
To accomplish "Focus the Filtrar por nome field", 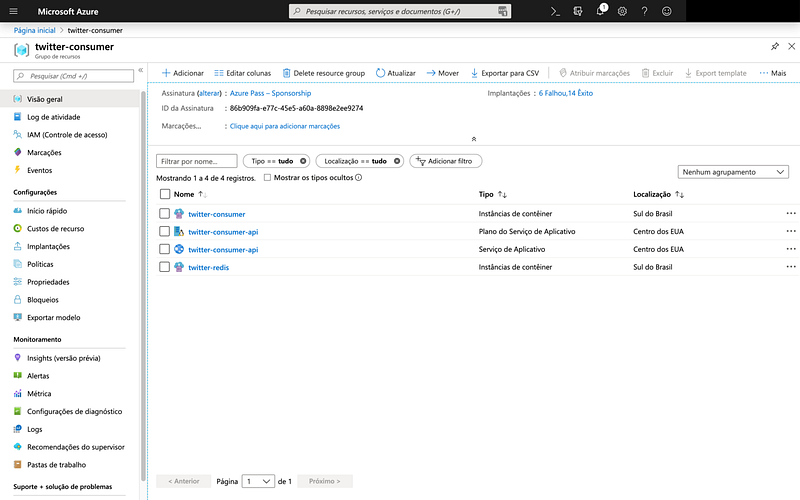I will [196, 161].
